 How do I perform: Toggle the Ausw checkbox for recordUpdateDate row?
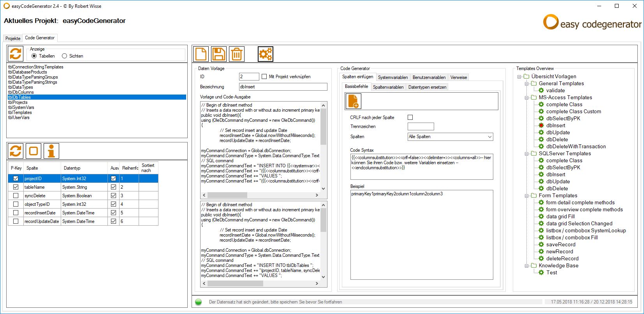[113, 221]
